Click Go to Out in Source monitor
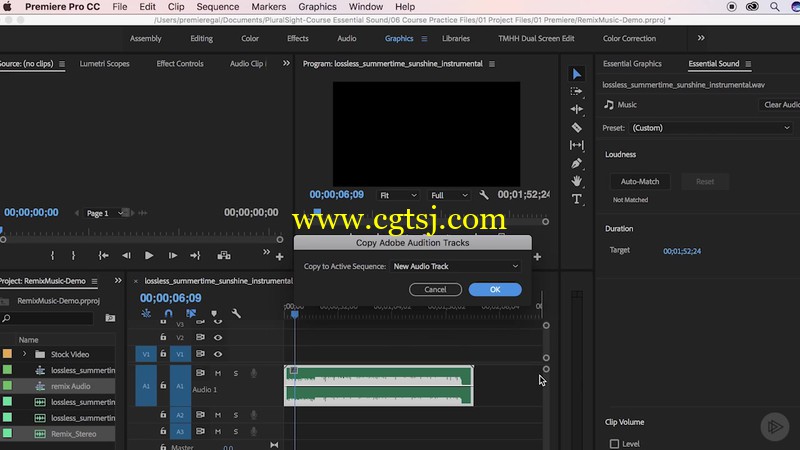The height and width of the screenshot is (450, 800). pos(195,256)
